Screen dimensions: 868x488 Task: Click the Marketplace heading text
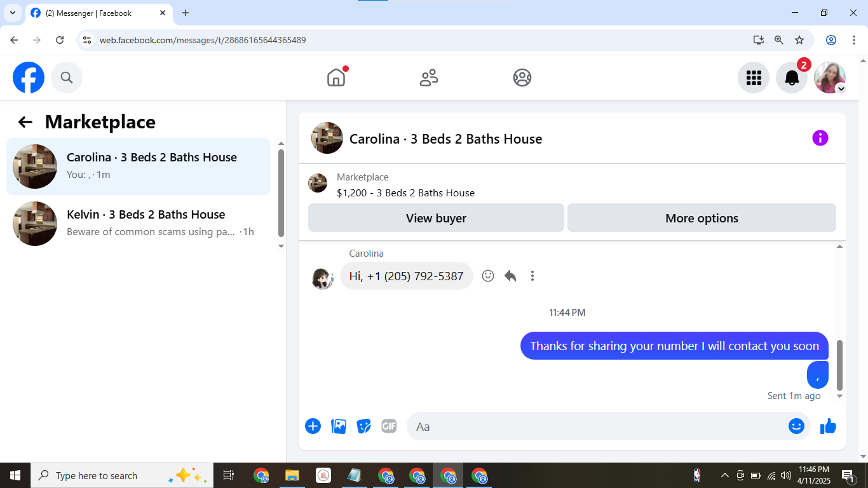point(100,122)
